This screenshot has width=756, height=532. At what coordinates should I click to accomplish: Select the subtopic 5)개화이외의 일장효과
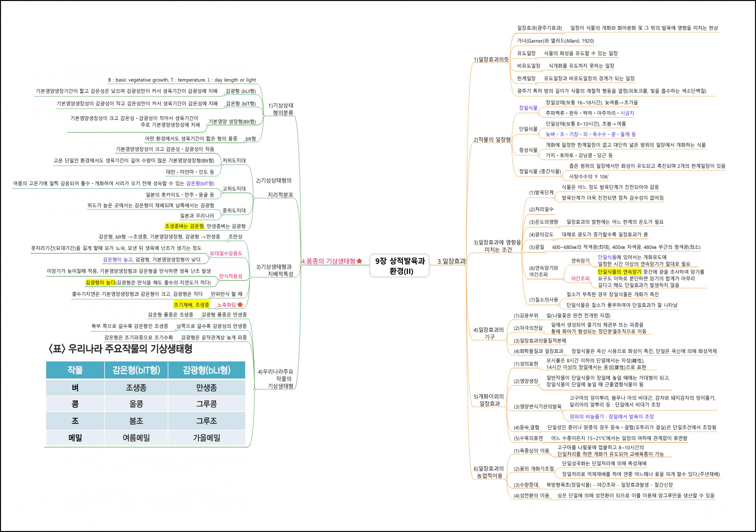point(489,400)
